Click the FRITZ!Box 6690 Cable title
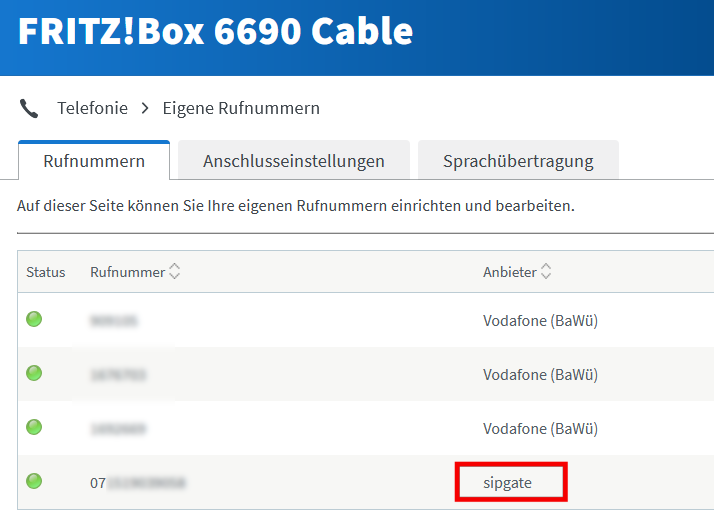The width and height of the screenshot is (714, 520). pos(215,31)
